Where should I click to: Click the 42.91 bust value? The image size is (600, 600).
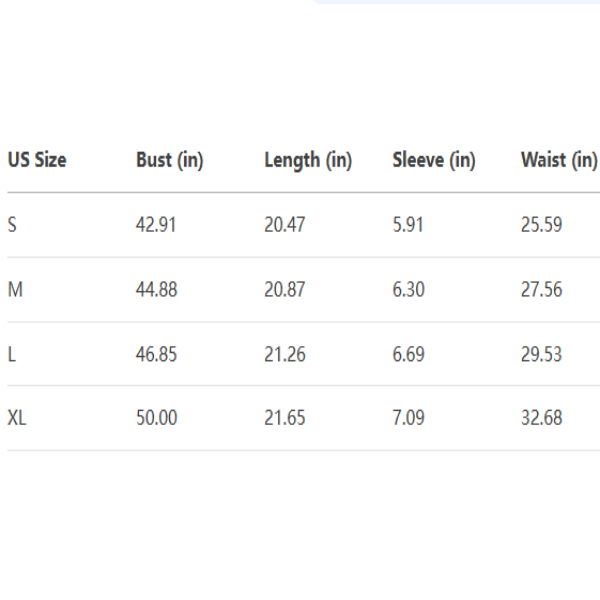[x=156, y=225]
